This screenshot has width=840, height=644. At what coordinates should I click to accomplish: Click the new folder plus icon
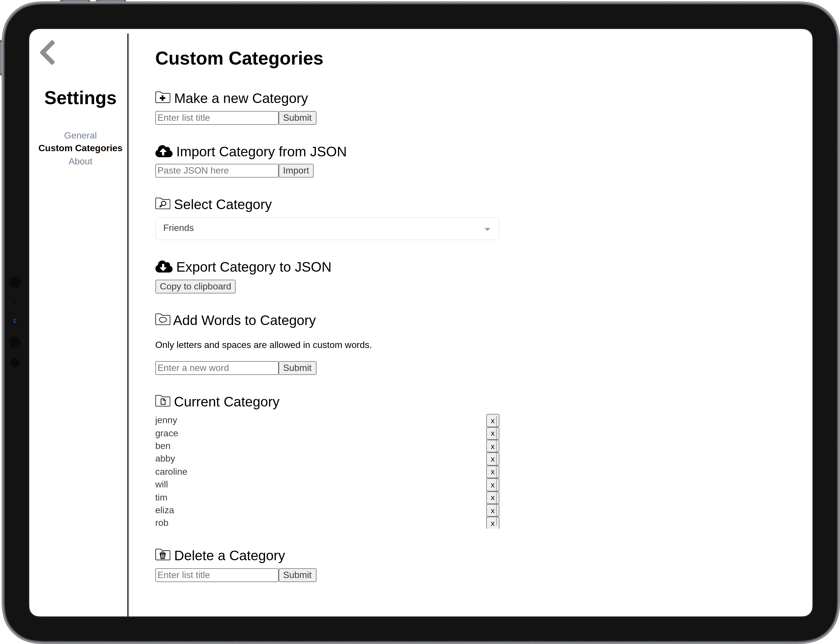163,98
